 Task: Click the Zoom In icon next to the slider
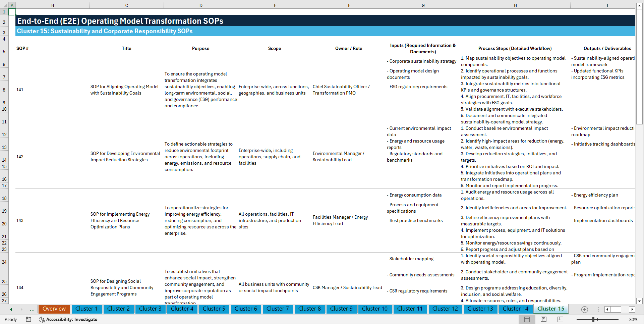pos(623,319)
